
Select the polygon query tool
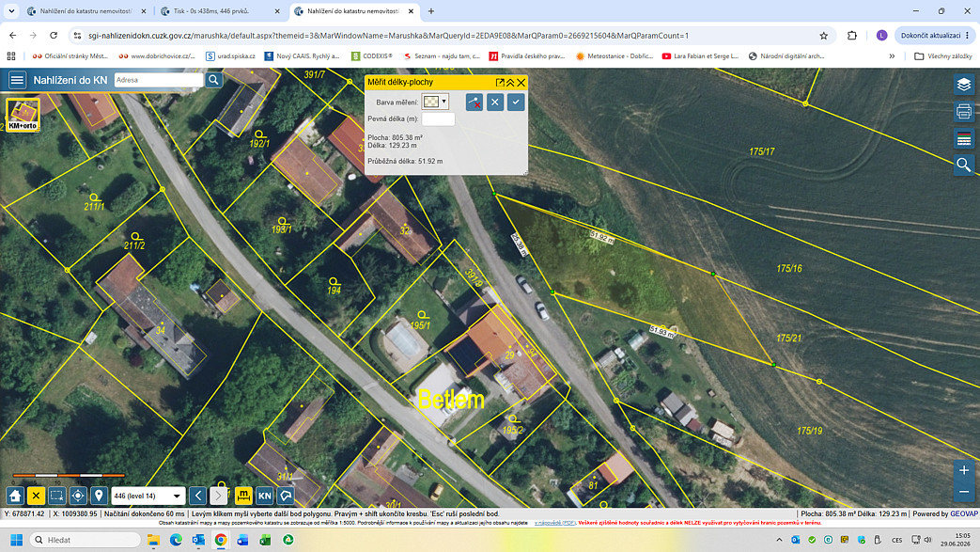click(286, 496)
